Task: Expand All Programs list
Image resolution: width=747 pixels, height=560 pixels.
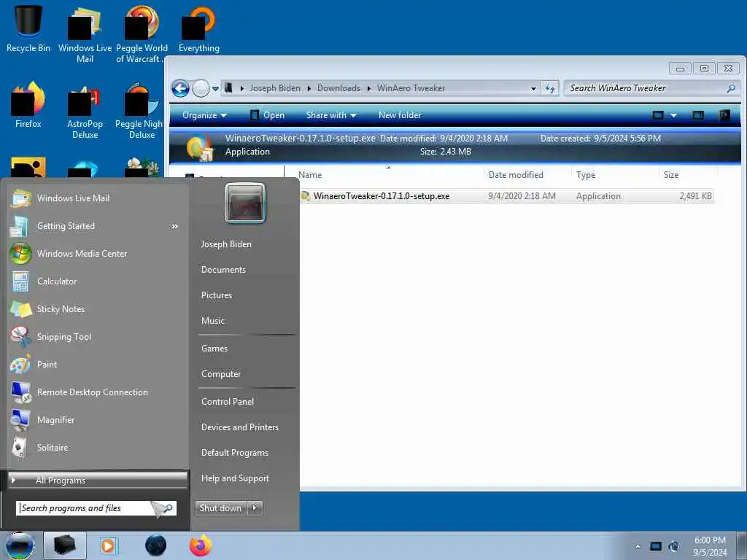Action: [98, 480]
